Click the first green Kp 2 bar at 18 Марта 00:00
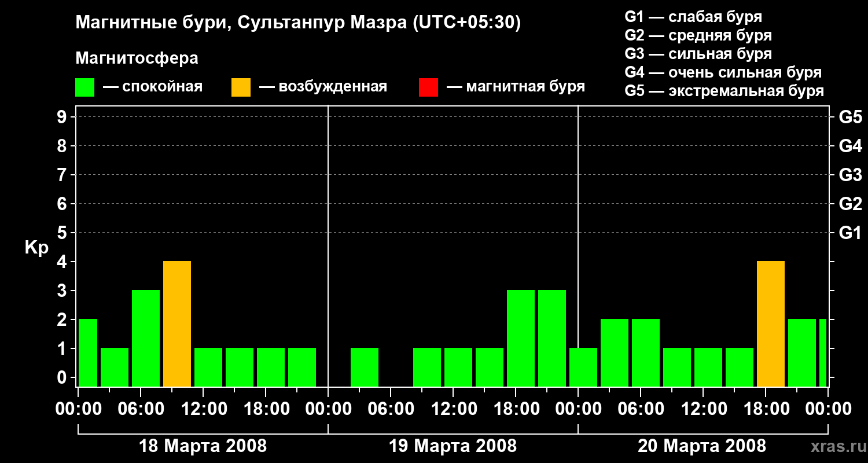The height and width of the screenshot is (463, 868). [x=87, y=353]
